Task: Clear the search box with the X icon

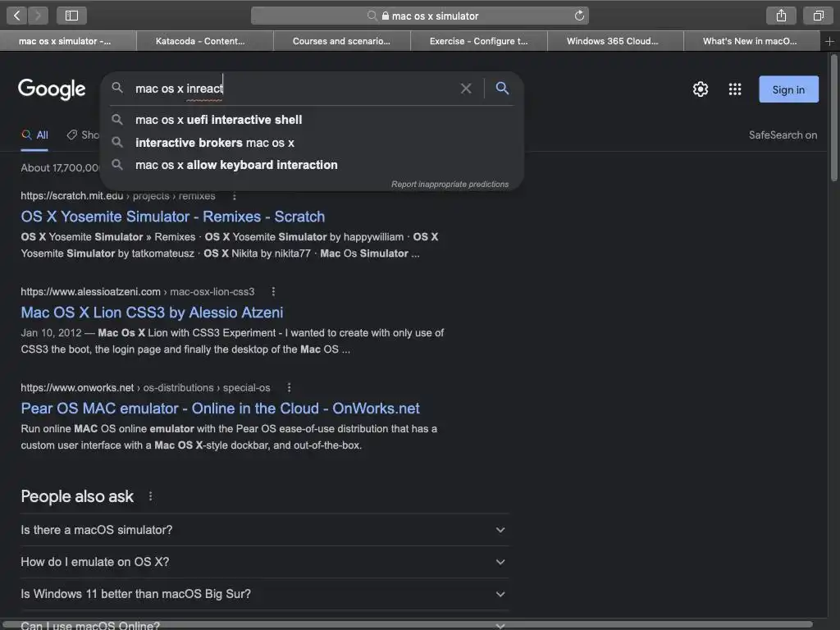Action: pyautogui.click(x=466, y=89)
